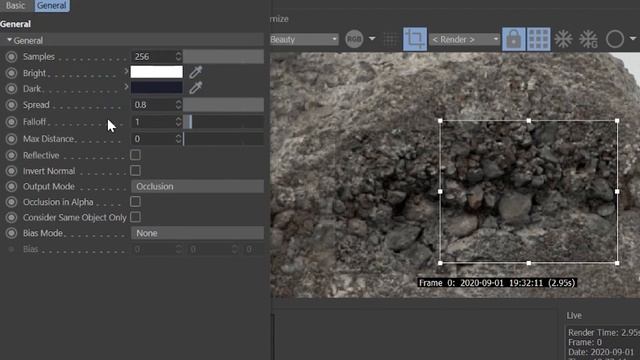Click the Spread slider bar
This screenshot has height=360, width=640.
click(223, 105)
